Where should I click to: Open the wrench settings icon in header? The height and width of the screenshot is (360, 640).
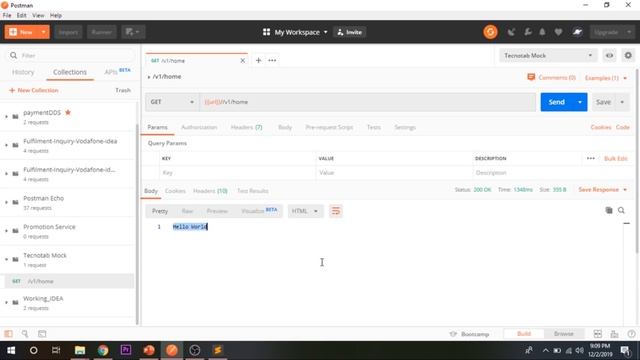pos(527,32)
